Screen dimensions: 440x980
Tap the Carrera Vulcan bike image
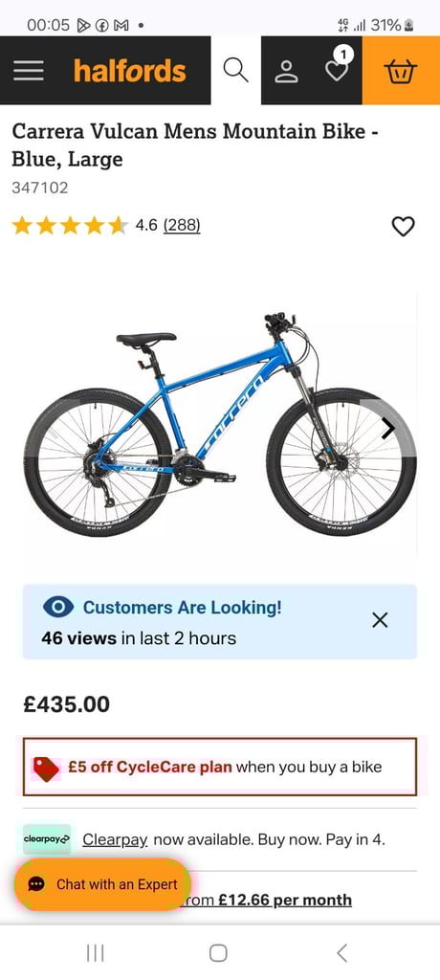tap(220, 427)
